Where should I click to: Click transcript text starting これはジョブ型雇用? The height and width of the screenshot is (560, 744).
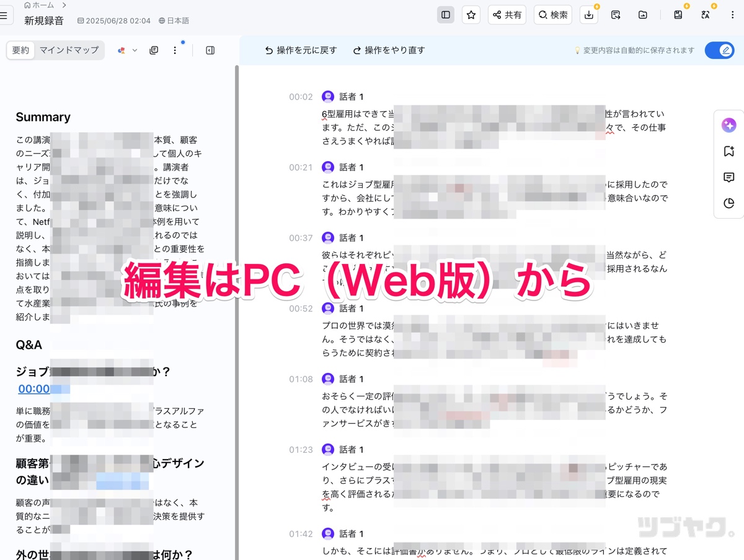pos(495,198)
